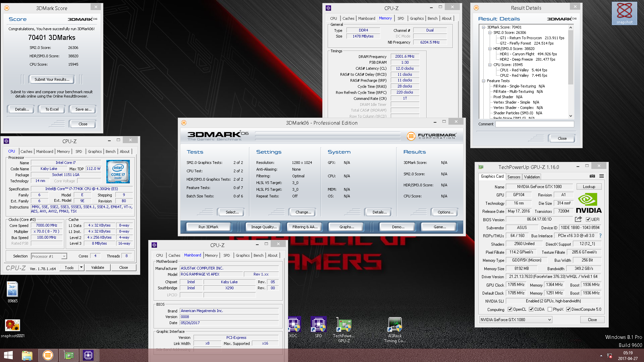Switch to the Validation tab in GPU-Z

click(532, 177)
